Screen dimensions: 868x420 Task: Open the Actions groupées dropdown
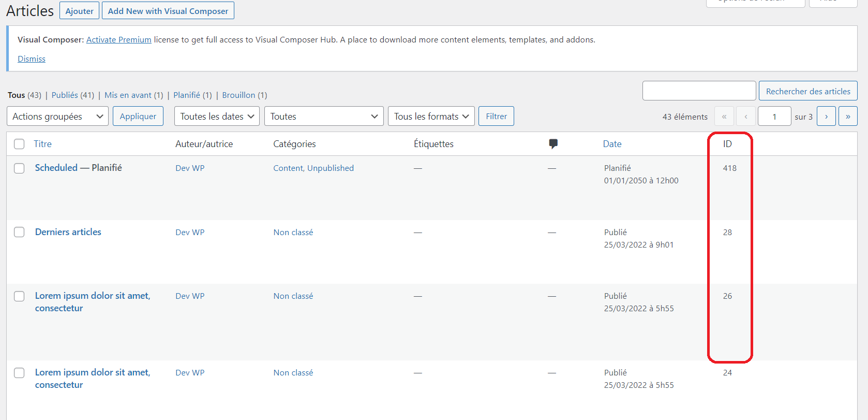(x=57, y=117)
